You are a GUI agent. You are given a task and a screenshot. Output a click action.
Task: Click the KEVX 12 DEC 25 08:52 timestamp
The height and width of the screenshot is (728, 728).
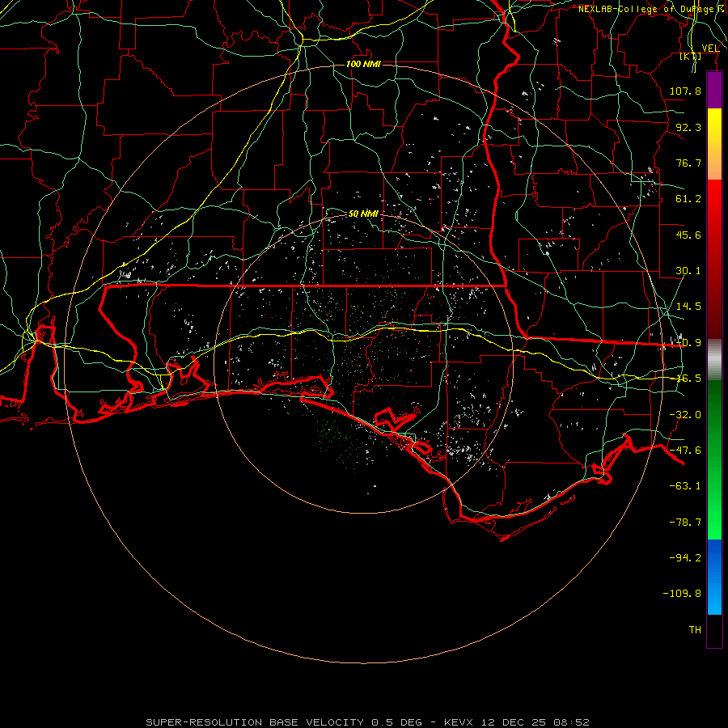coord(517,722)
